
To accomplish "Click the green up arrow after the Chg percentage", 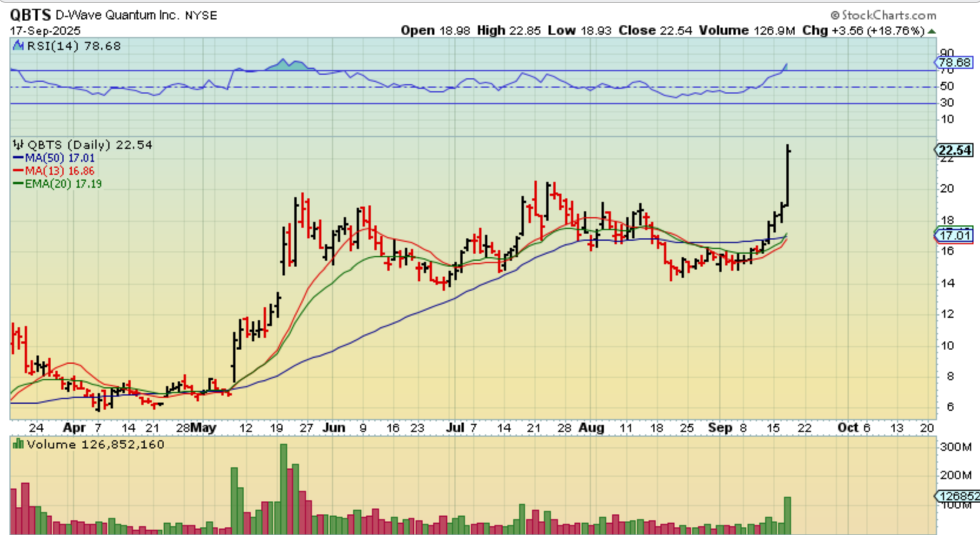I will coord(932,31).
